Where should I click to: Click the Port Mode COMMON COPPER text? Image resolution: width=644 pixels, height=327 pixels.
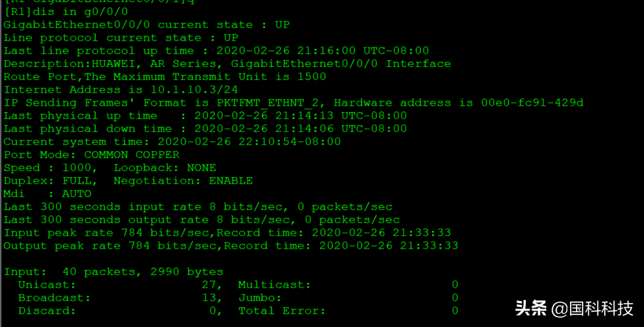coord(92,155)
